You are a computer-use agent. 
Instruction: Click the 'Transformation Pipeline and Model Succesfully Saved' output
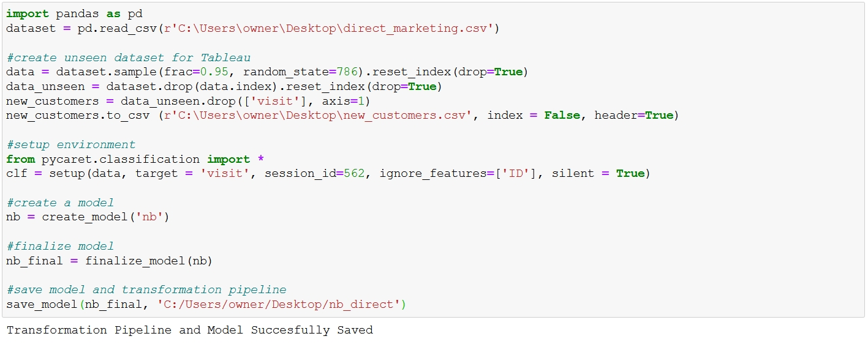pos(189,330)
